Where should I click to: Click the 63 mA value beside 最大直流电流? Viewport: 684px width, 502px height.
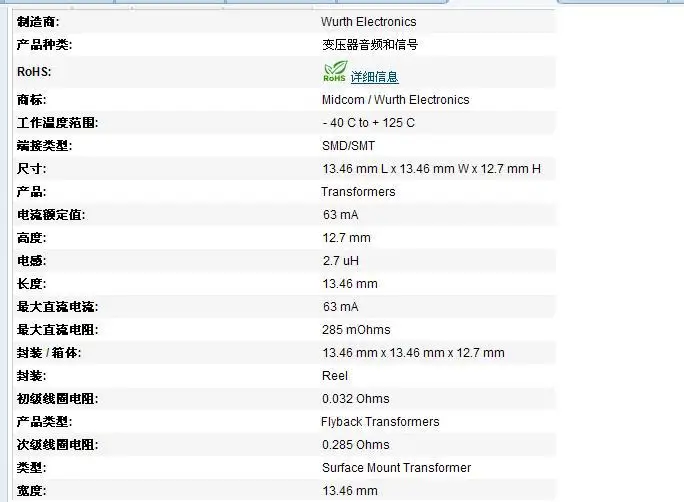point(341,307)
